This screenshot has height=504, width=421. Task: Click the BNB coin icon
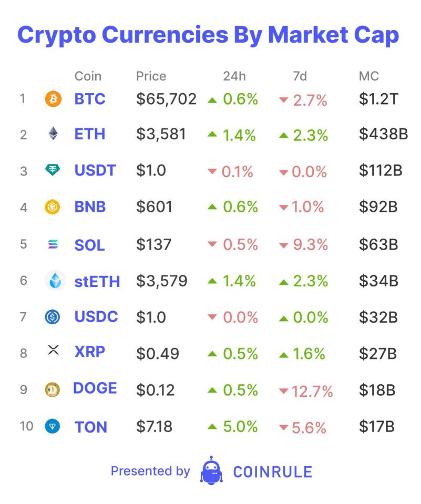[53, 207]
